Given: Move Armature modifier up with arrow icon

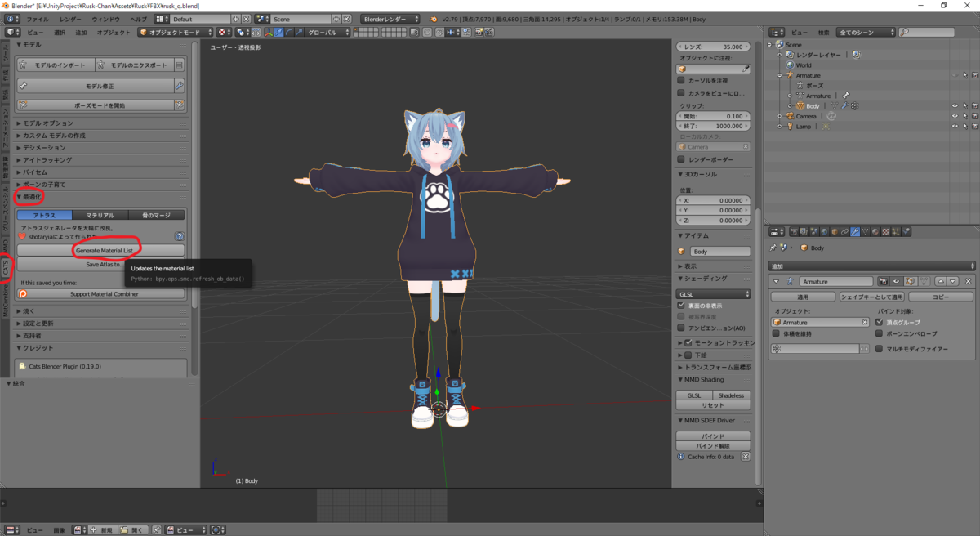Looking at the screenshot, I should pos(939,281).
